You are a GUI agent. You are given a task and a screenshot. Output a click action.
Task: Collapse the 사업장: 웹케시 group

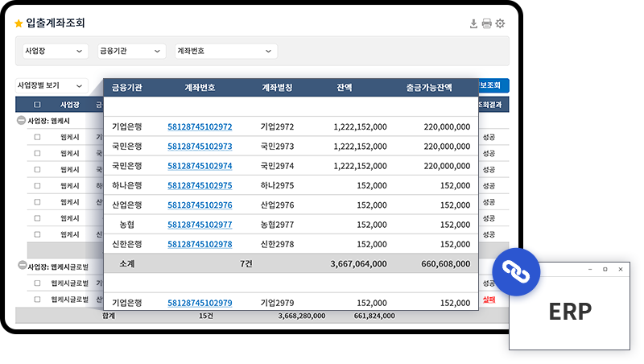click(x=21, y=120)
